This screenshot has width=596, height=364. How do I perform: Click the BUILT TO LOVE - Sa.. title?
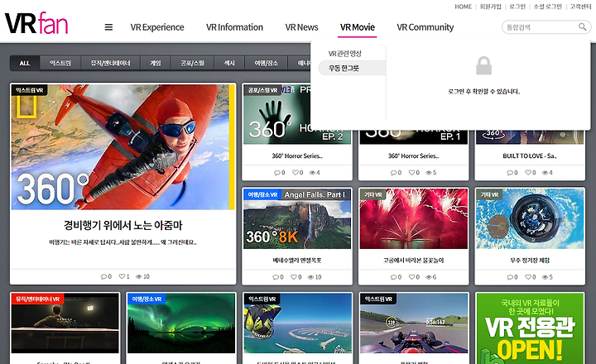tap(530, 156)
